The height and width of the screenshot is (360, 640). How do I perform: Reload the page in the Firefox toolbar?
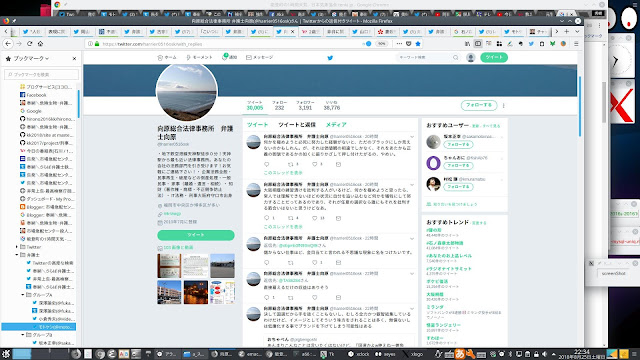click(x=29, y=44)
